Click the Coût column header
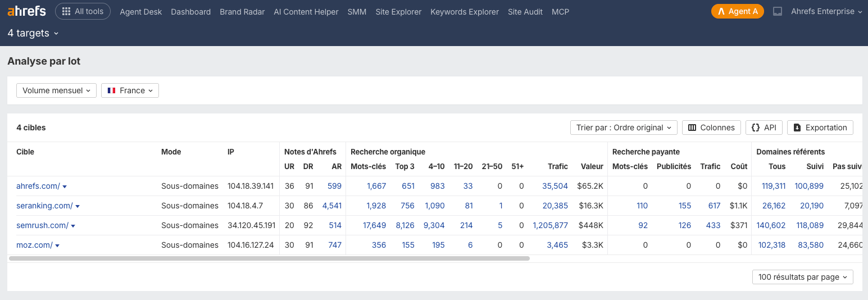Image resolution: width=868 pixels, height=300 pixels. (739, 166)
